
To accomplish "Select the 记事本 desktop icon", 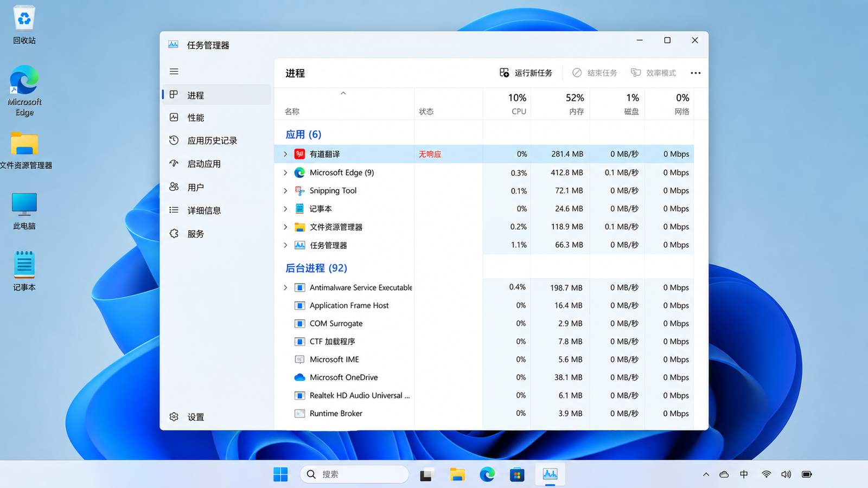I will (24, 271).
